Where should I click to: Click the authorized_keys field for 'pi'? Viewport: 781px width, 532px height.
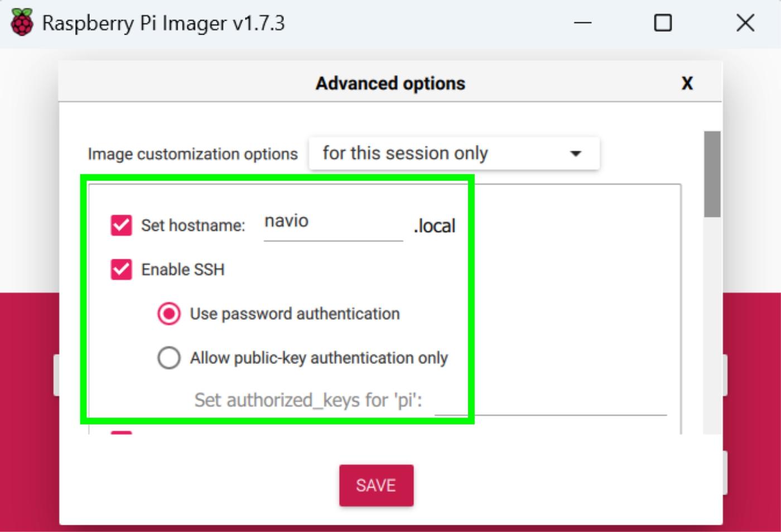(x=552, y=407)
